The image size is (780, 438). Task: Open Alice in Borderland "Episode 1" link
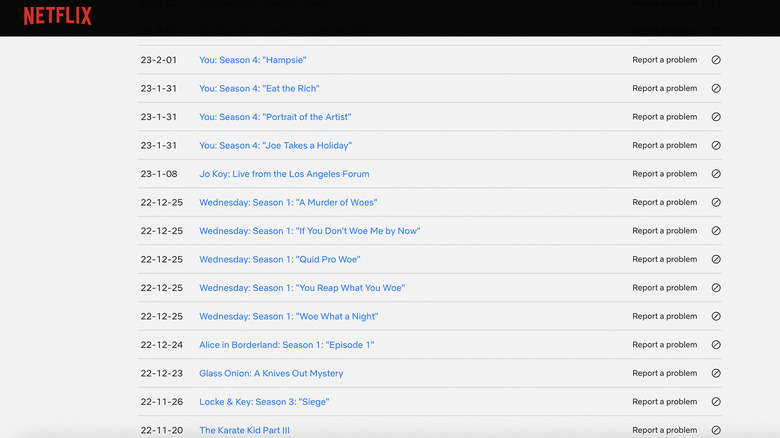[287, 345]
